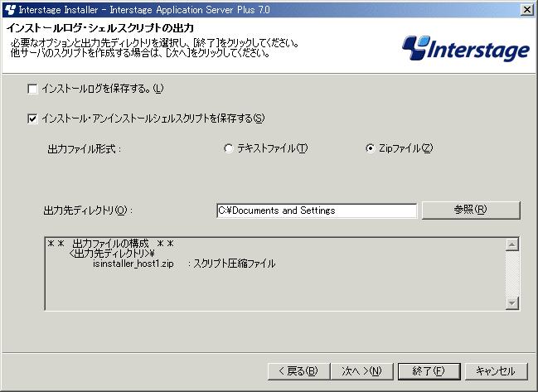This screenshot has width=538, height=392.
Task: Enable the インストールログを保存する checkbox
Action: (32, 90)
